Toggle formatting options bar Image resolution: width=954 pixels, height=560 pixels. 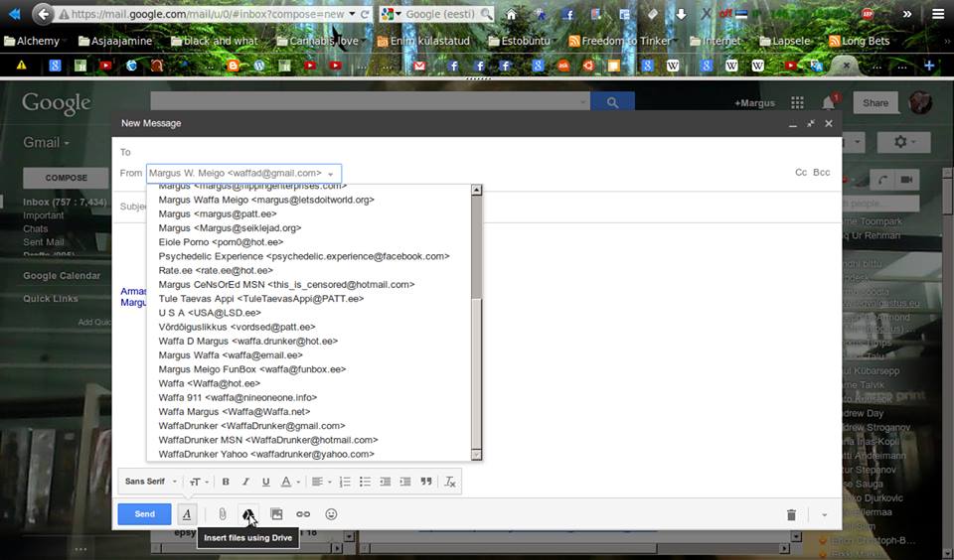[187, 514]
